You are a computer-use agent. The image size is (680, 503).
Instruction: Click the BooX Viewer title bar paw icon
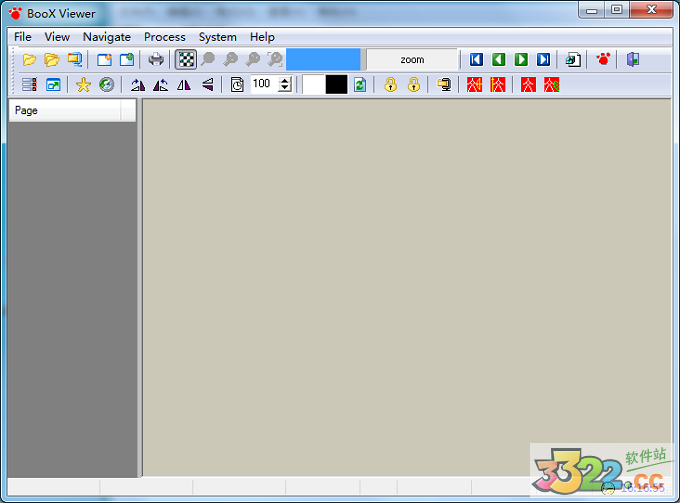(x=15, y=13)
